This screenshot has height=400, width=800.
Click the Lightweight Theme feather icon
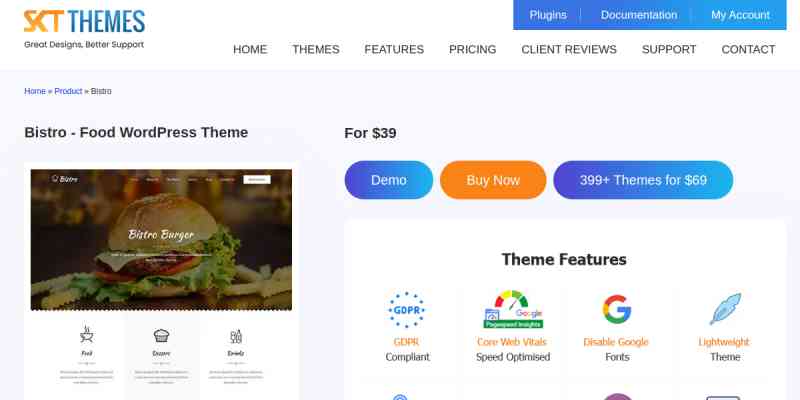[x=725, y=309]
